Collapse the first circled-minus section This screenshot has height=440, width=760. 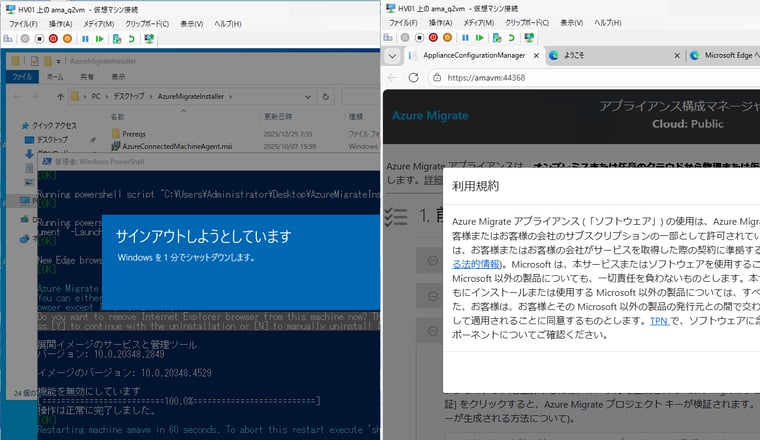(433, 261)
